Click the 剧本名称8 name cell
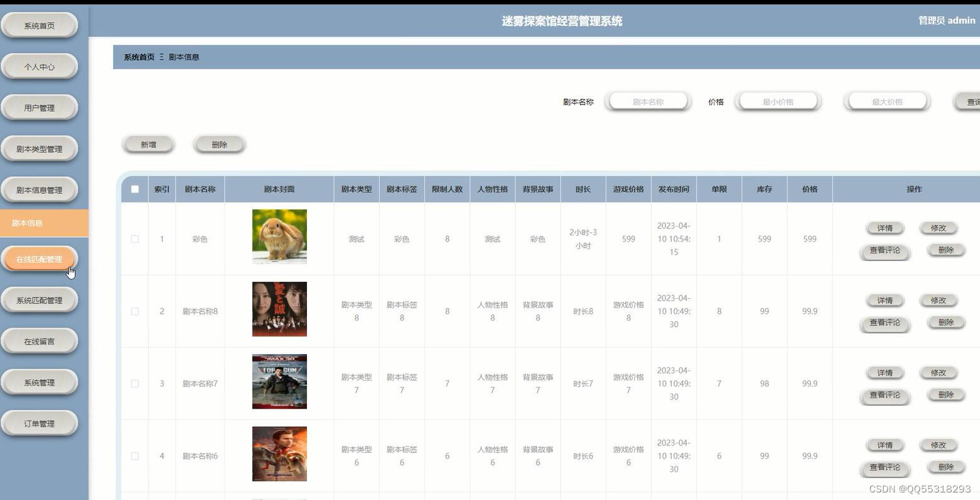 click(200, 311)
